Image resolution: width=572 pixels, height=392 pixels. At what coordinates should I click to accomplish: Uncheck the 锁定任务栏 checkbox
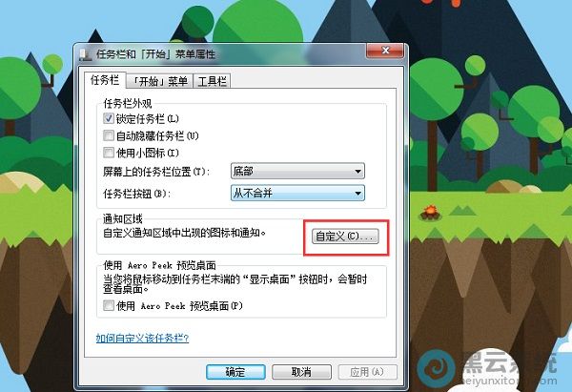[109, 118]
